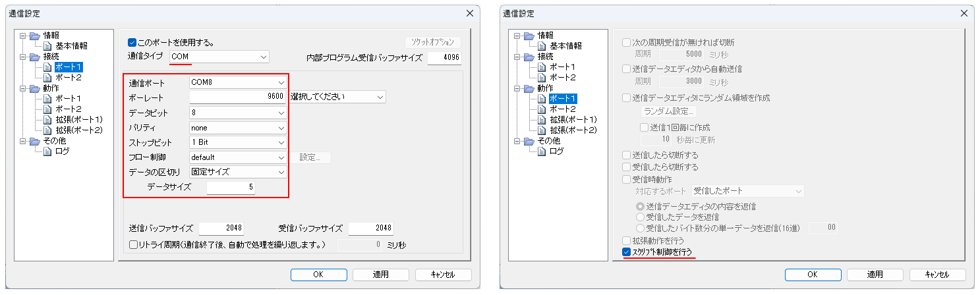
Task: Open the データビット dropdown
Action: tap(237, 113)
